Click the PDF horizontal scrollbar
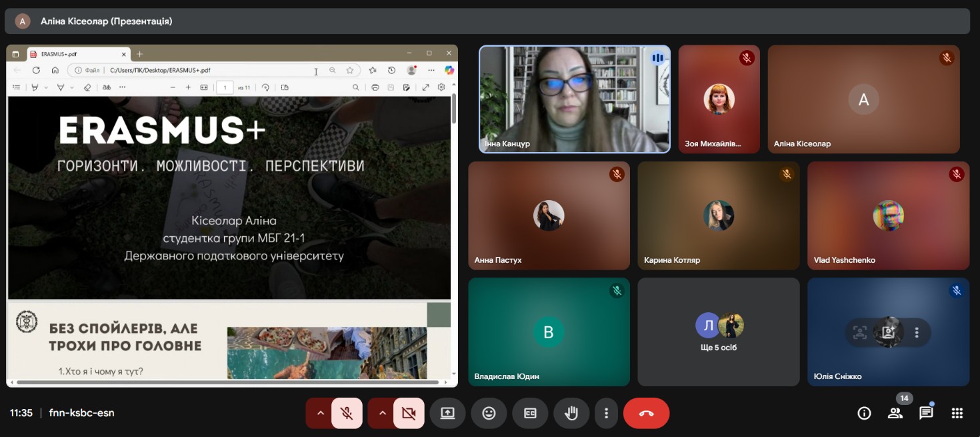The image size is (980, 437). tap(228, 382)
